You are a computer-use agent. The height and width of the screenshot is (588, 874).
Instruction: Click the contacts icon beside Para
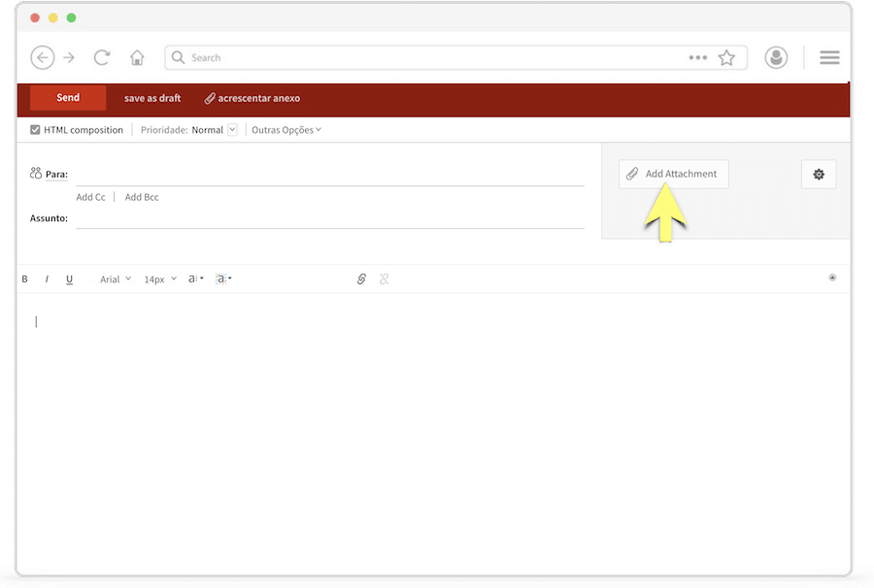tap(36, 174)
